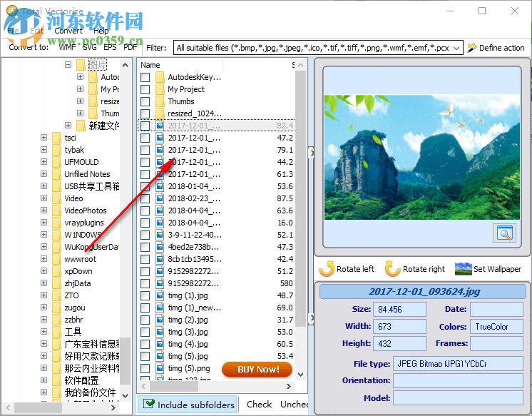
Task: Click image icon of 3-9-11-22-40 file
Action: click(160, 235)
